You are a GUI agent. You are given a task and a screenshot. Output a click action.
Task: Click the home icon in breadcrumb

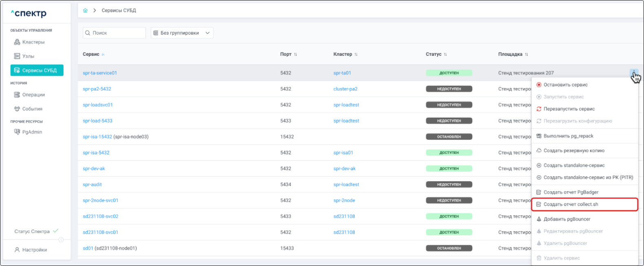(85, 11)
